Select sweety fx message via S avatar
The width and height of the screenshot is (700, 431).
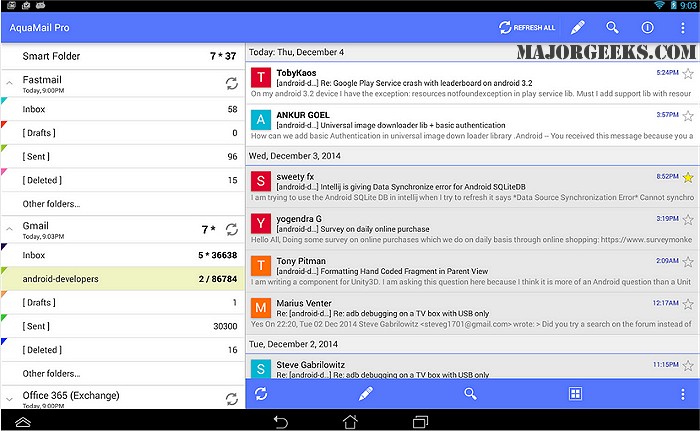(x=261, y=181)
